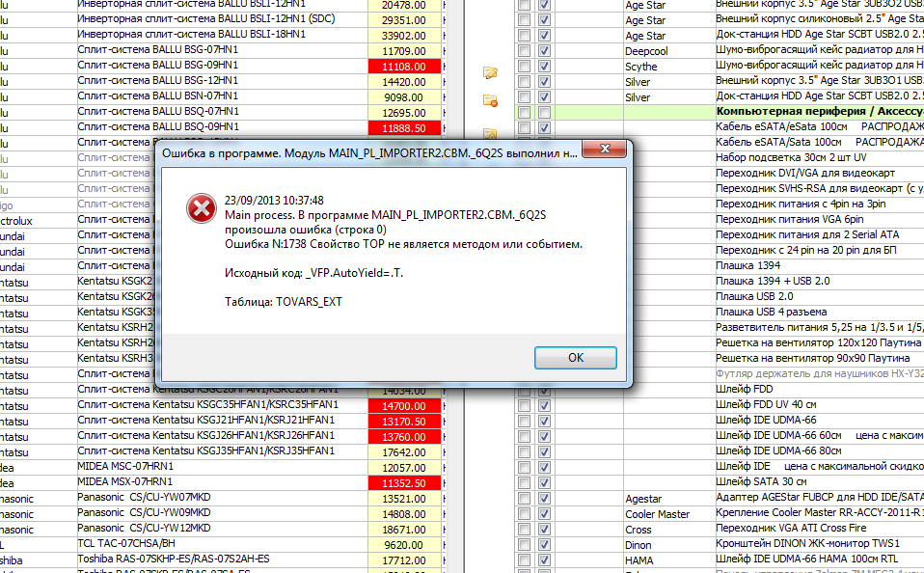Select Toshiba RAS-07SKHP-ES/RAS-07S2AH-ES row
Image resolution: width=924 pixels, height=573 pixels.
pos(222,559)
